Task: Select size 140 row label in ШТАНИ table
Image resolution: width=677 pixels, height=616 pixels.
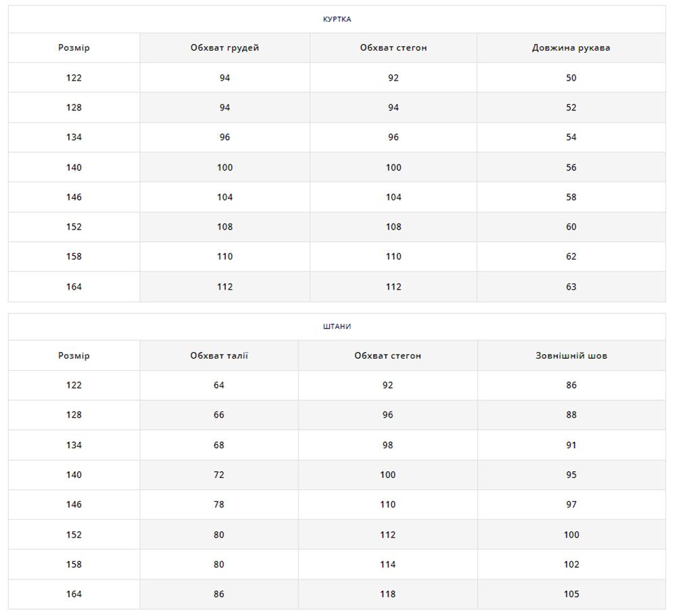Action: (74, 475)
